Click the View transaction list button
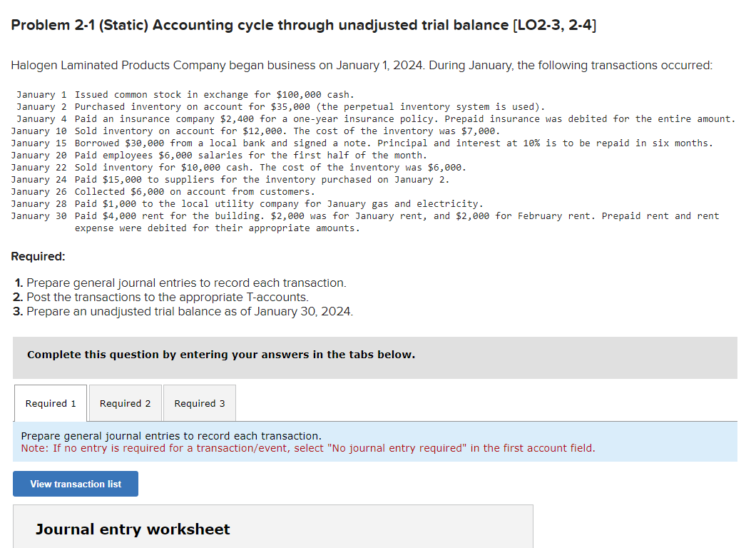Screen dimensions: 756x548 pos(75,484)
